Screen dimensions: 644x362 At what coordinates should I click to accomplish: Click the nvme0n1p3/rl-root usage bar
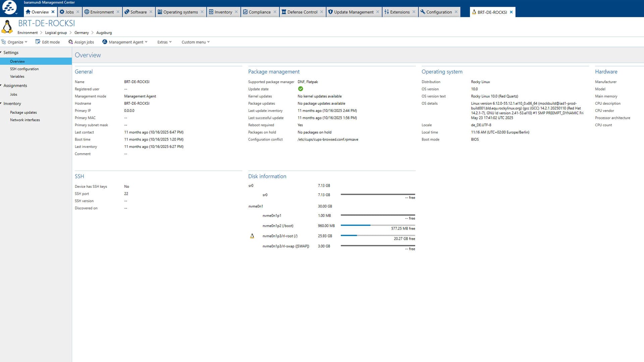[378, 235]
